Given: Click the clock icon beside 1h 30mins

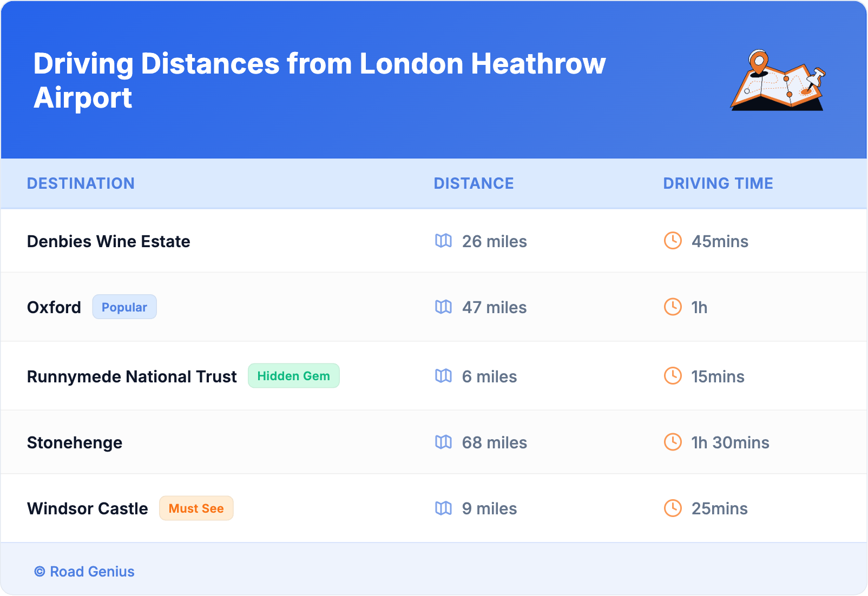Looking at the screenshot, I should (673, 442).
